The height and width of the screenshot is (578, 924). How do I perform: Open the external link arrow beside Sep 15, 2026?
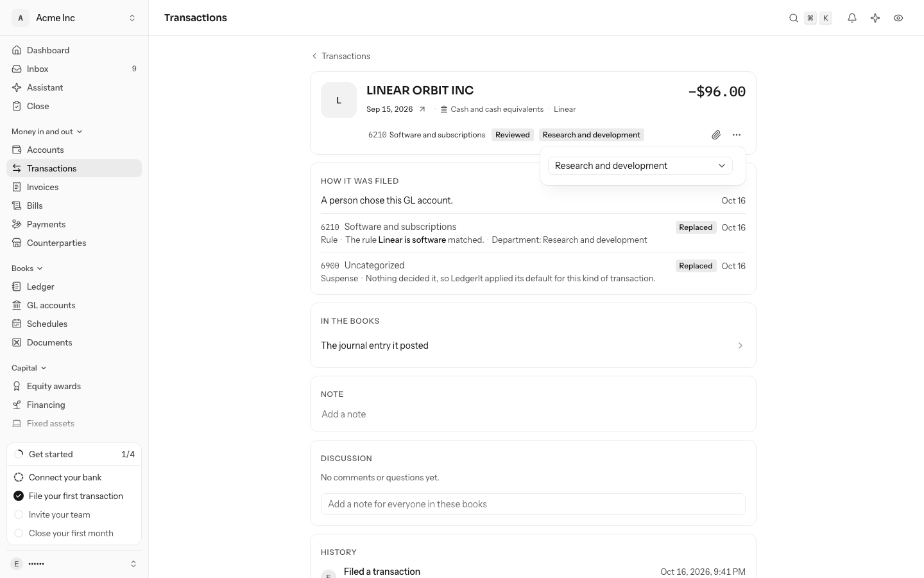422,109
